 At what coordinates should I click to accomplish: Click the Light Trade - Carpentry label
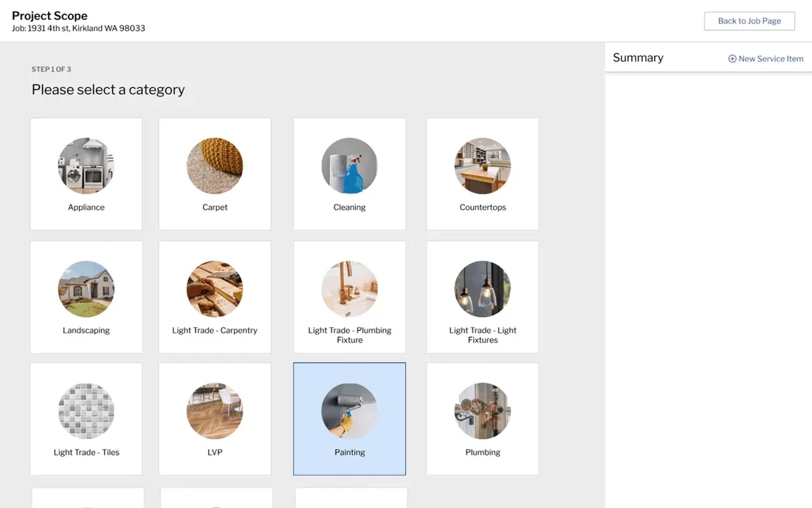click(215, 330)
